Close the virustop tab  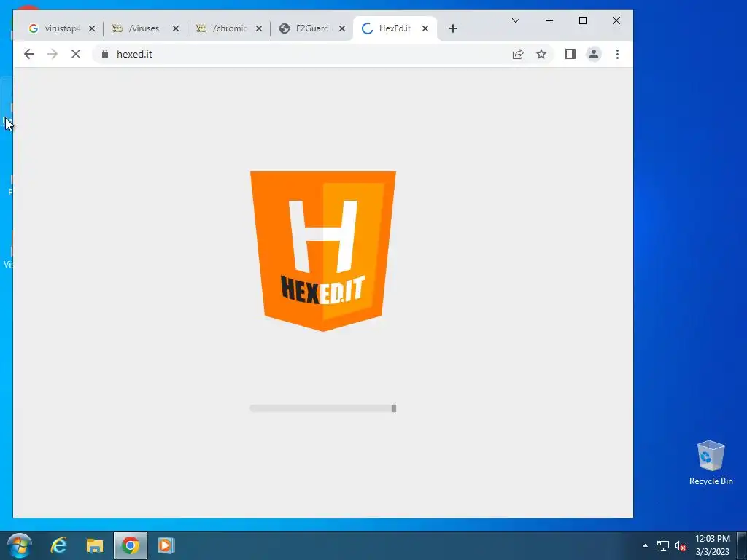tap(92, 28)
